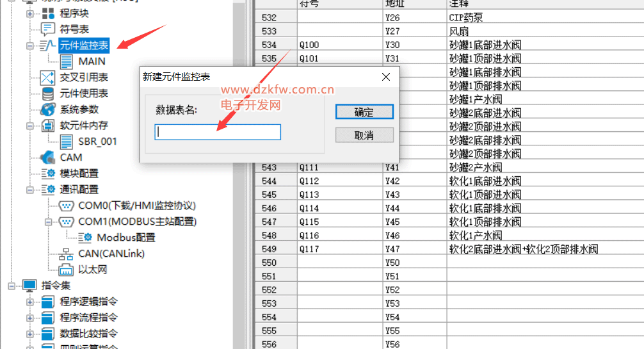Select SBR_001 under 软元件内存
This screenshot has width=644, height=349.
[97, 142]
